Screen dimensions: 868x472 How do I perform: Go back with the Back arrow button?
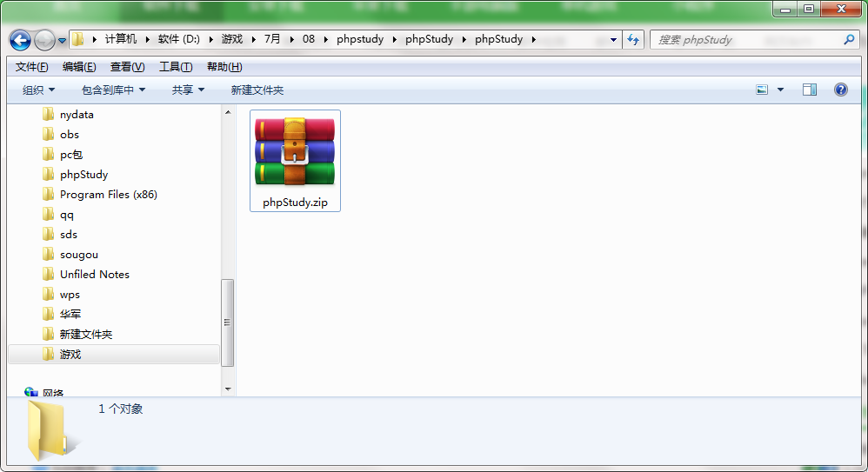point(21,40)
